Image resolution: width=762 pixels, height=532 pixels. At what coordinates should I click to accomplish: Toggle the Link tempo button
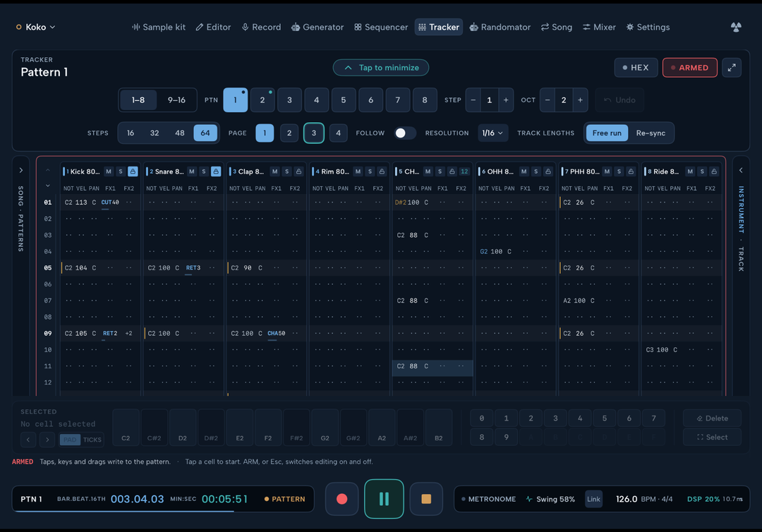click(593, 499)
